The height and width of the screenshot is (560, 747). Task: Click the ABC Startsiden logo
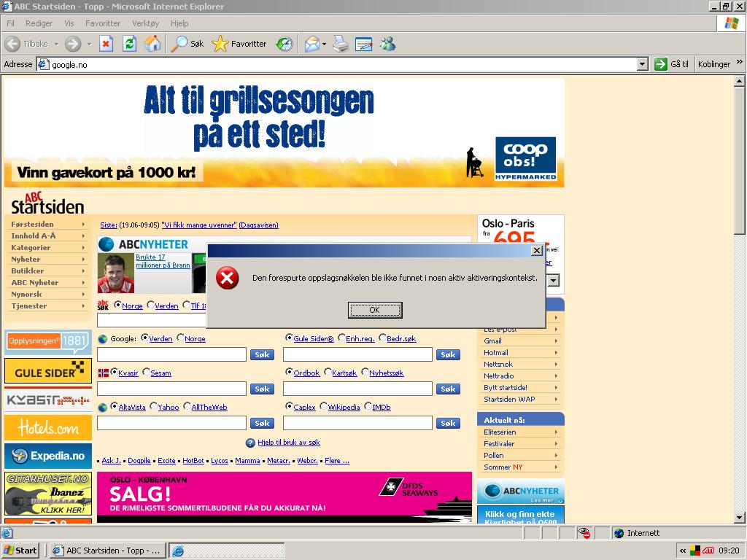[x=47, y=203]
